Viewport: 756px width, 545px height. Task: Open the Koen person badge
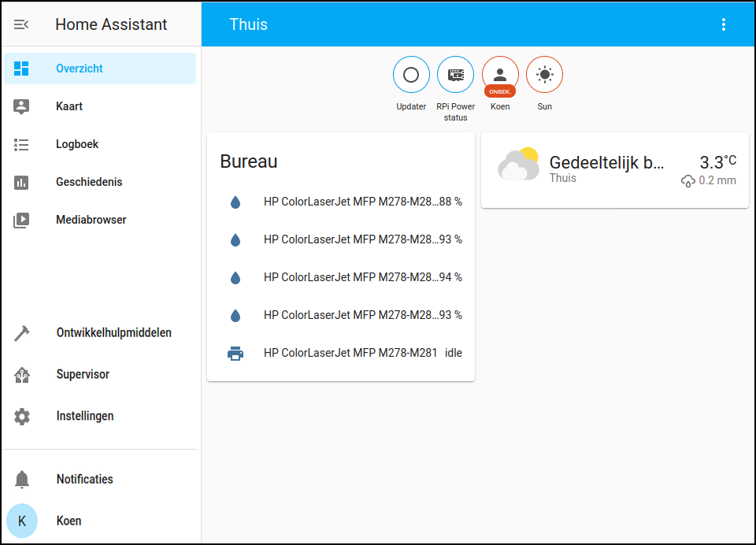(x=500, y=75)
